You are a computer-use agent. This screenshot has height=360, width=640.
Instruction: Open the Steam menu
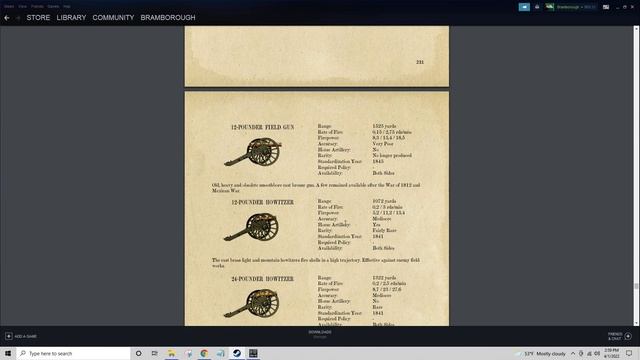[x=9, y=7]
